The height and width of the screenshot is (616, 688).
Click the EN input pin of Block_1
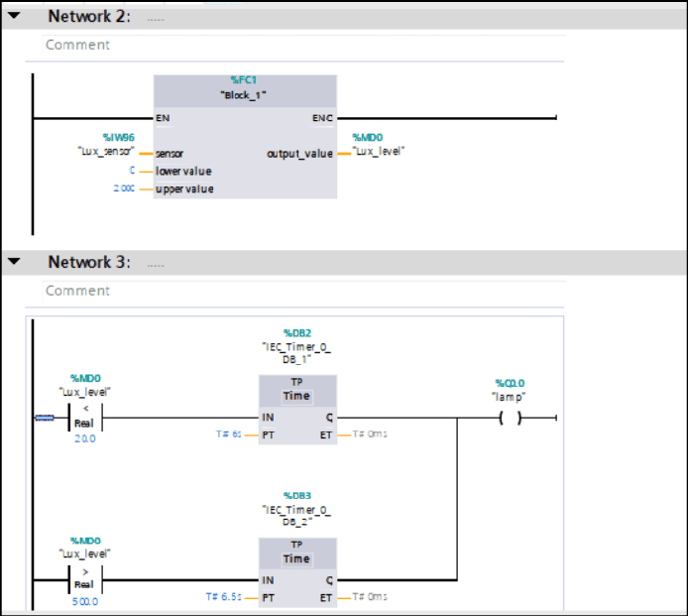tap(163, 118)
